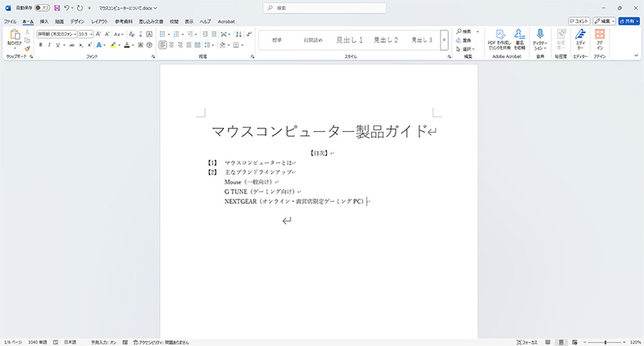Click the Dictation (ディクテーション) button
The width and height of the screenshot is (644, 346).
pyautogui.click(x=540, y=39)
